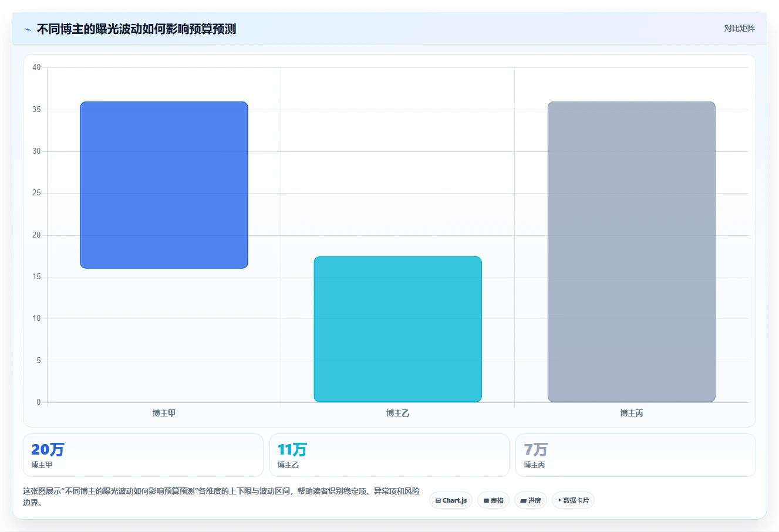Open the 20万 博主甲 data card

point(143,455)
